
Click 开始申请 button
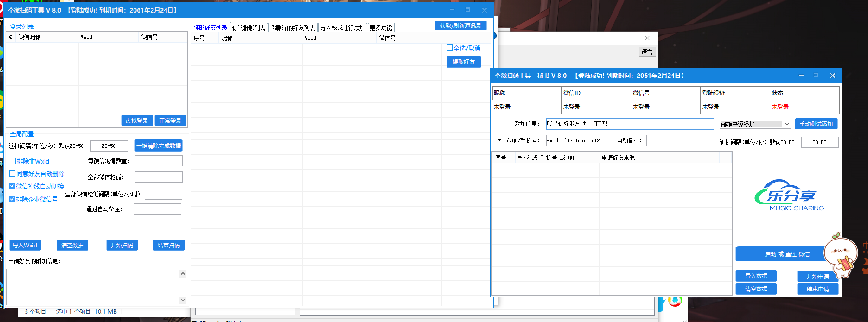point(818,276)
